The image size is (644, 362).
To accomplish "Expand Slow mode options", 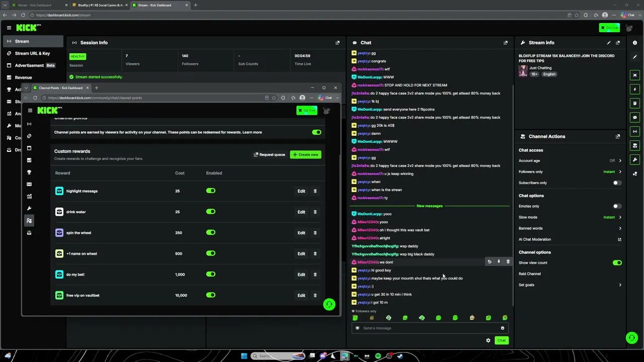I will tap(620, 217).
